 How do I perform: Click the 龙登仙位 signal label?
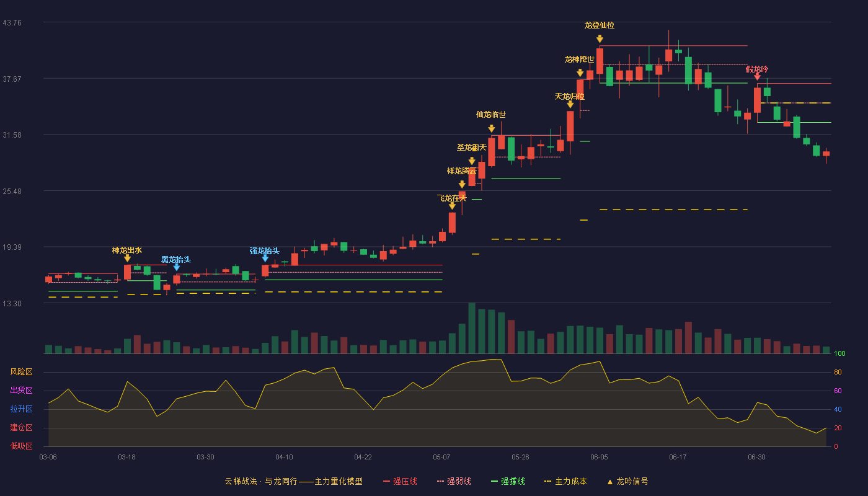600,25
